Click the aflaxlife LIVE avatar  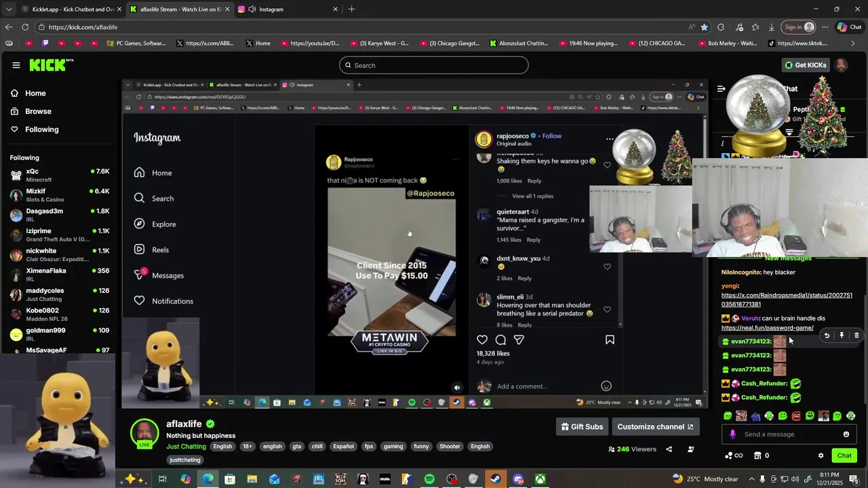coord(144,433)
